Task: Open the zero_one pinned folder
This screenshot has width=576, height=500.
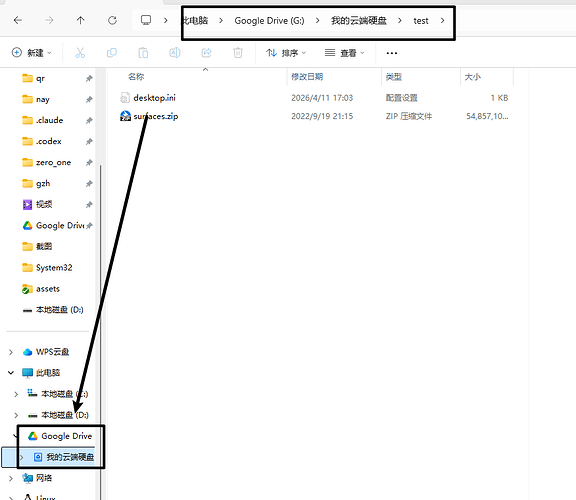Action: pos(53,162)
